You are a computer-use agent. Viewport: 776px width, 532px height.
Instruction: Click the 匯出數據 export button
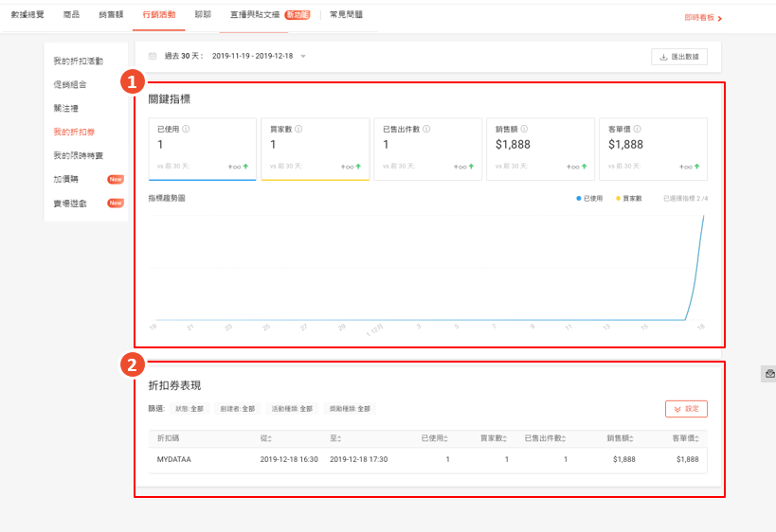[679, 57]
